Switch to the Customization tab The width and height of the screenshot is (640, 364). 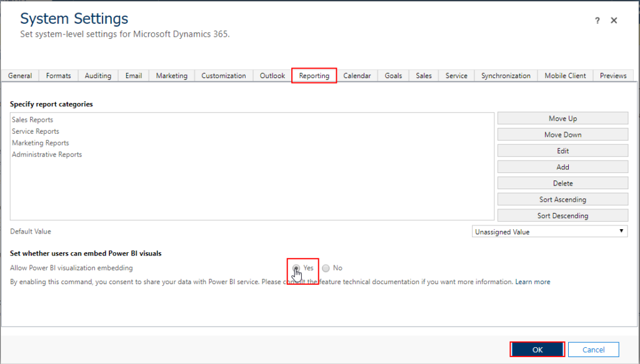224,76
